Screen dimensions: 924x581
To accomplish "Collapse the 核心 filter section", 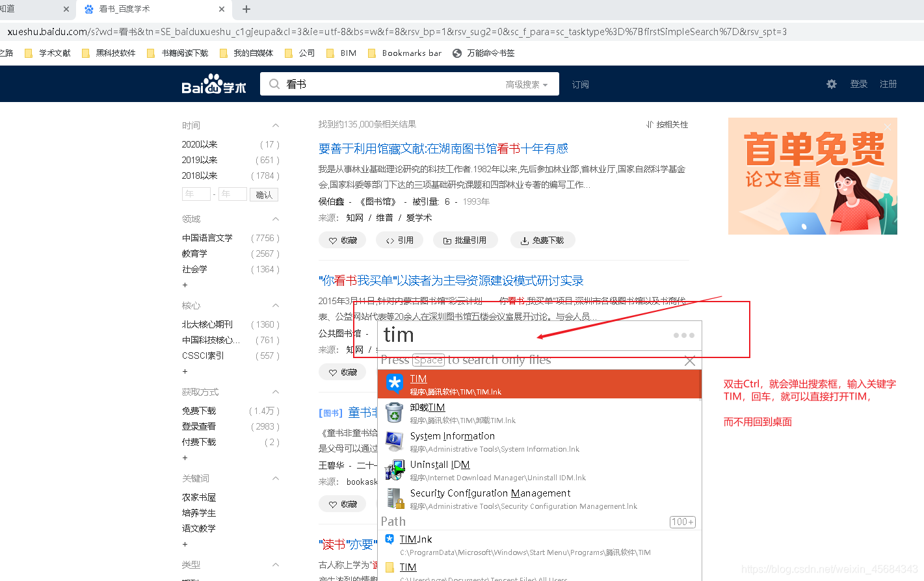I will 276,305.
